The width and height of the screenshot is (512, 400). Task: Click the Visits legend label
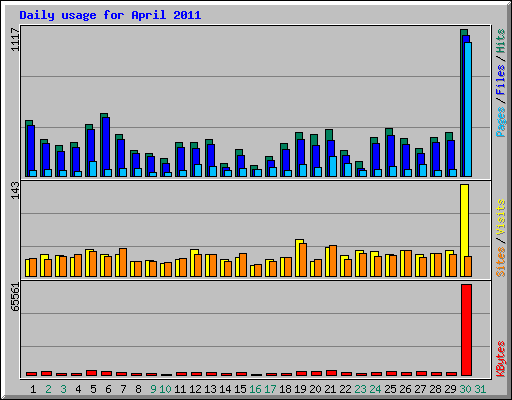coord(501,217)
